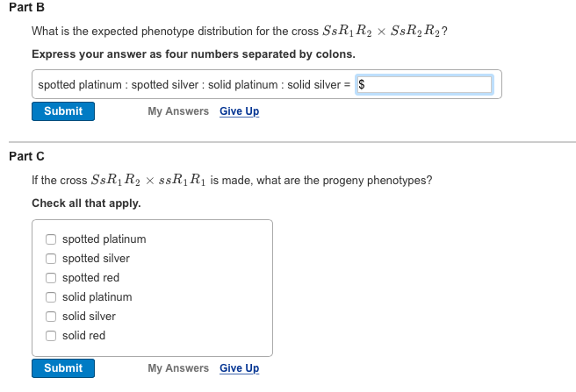Click the 'Check all that apply' instruction

[86, 203]
